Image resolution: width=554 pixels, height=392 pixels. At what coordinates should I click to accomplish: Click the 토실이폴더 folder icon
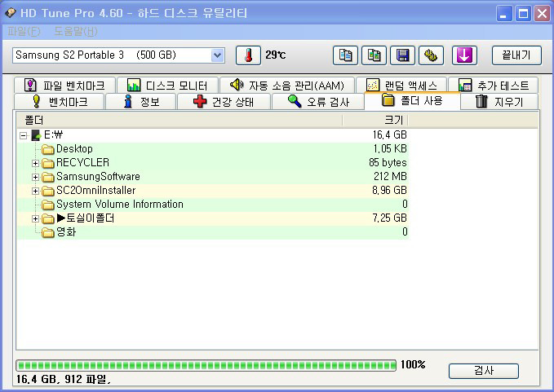[47, 218]
